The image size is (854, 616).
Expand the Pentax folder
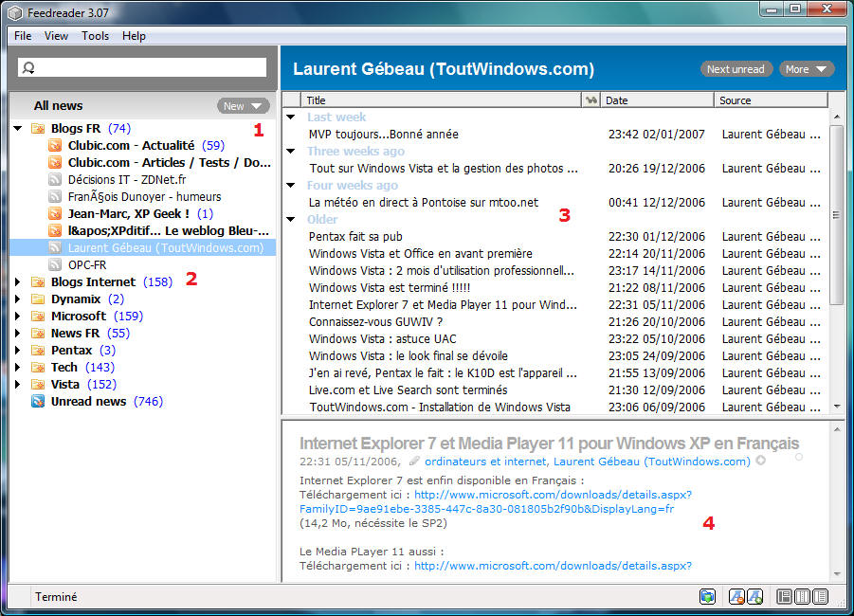pos(18,350)
